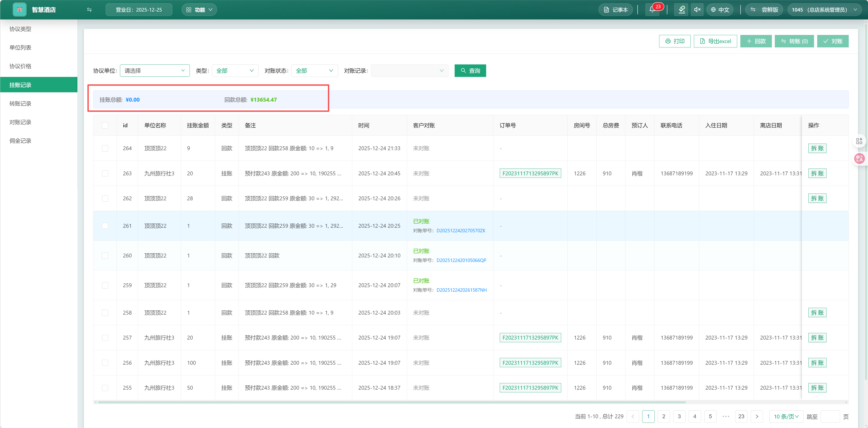Select 佣金记录 sidebar item
Screen dimensions: 868x428
pyautogui.click(x=20, y=141)
